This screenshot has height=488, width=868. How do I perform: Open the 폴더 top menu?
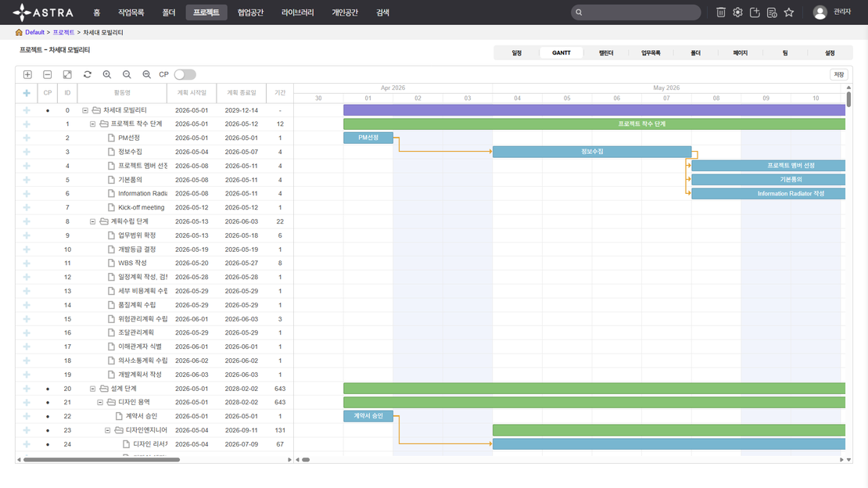[x=169, y=13]
